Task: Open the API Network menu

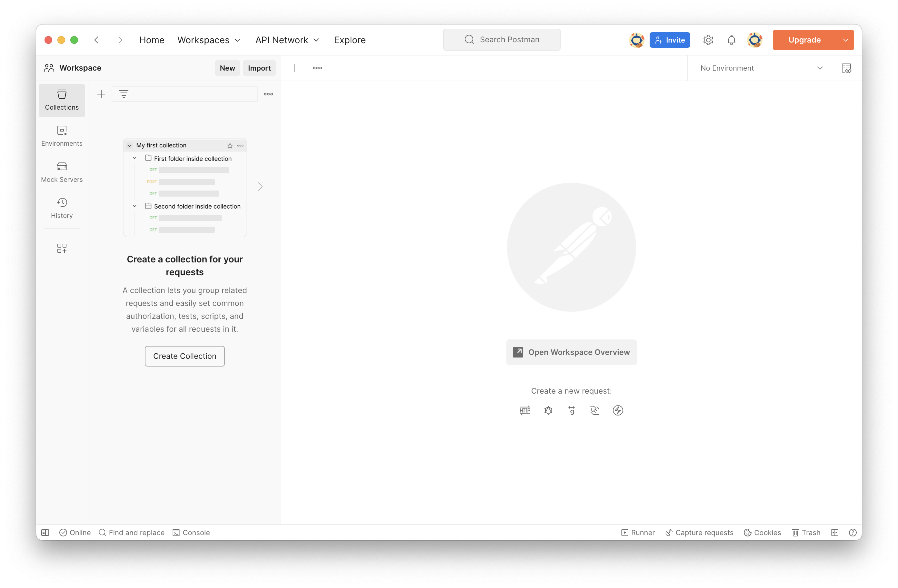Action: point(287,40)
